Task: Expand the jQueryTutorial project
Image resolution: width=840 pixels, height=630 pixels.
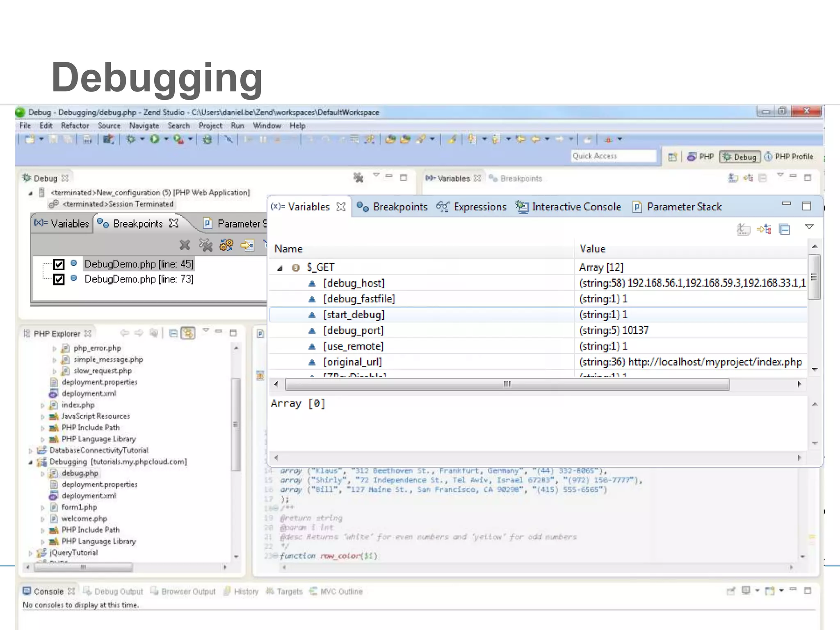Action: tap(30, 553)
